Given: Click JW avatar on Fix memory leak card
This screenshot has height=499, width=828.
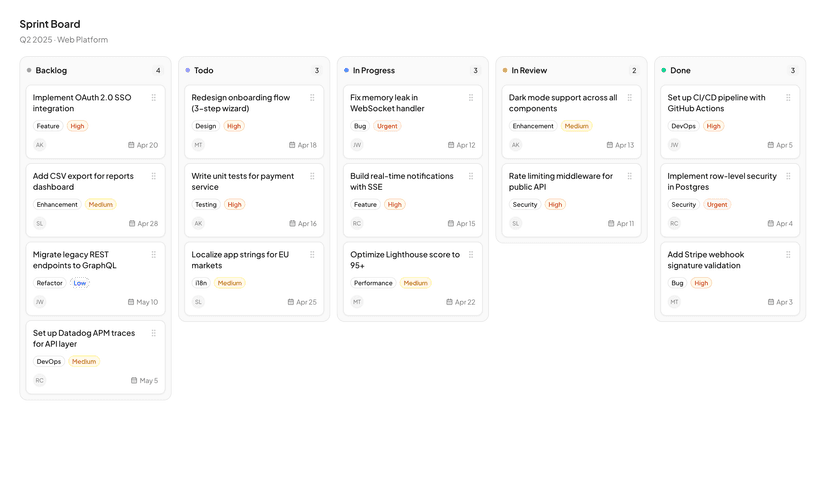Looking at the screenshot, I should click(x=357, y=145).
